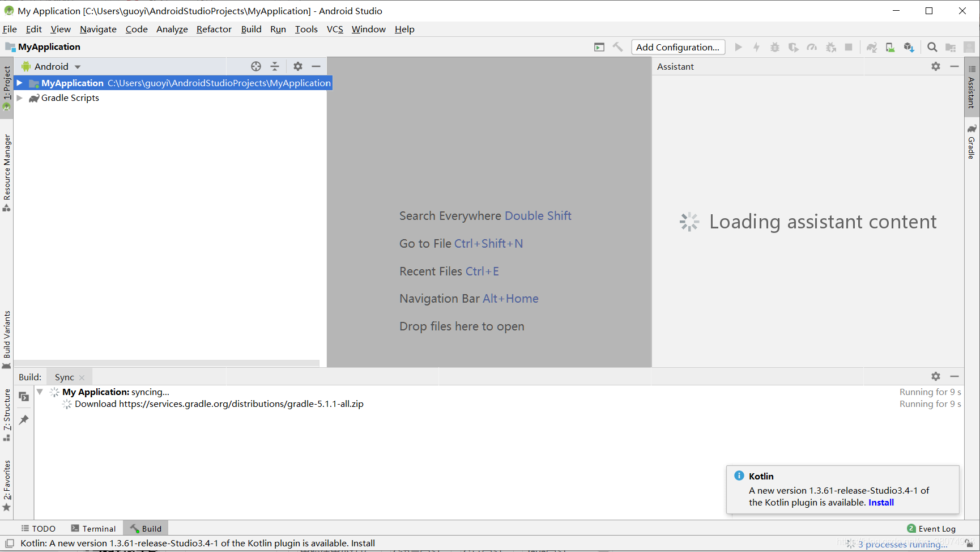
Task: Click the Kotlin status bar message
Action: click(x=198, y=543)
